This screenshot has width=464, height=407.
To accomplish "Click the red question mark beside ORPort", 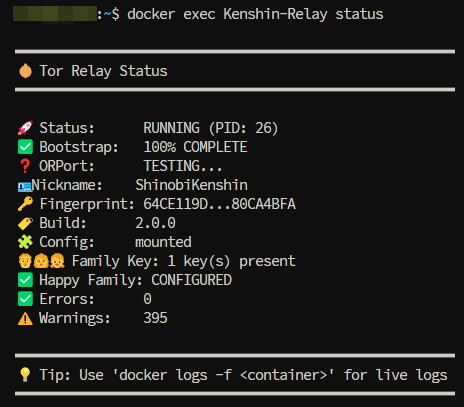I will click(25, 166).
